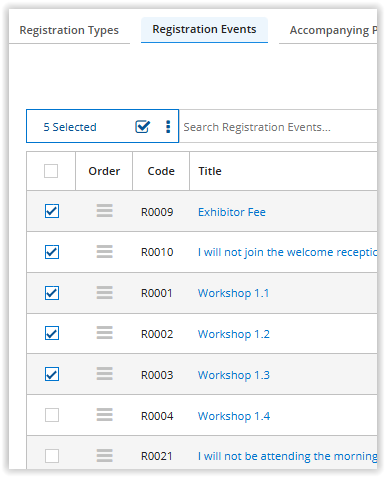Image resolution: width=385 pixels, height=477 pixels.
Task: Sort by the Code column header
Action: tap(161, 171)
